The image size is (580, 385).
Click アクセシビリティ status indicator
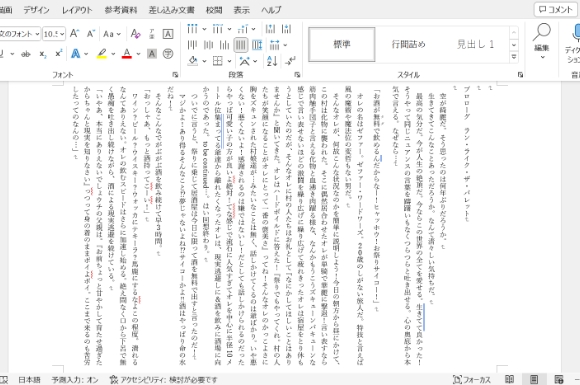(163, 380)
